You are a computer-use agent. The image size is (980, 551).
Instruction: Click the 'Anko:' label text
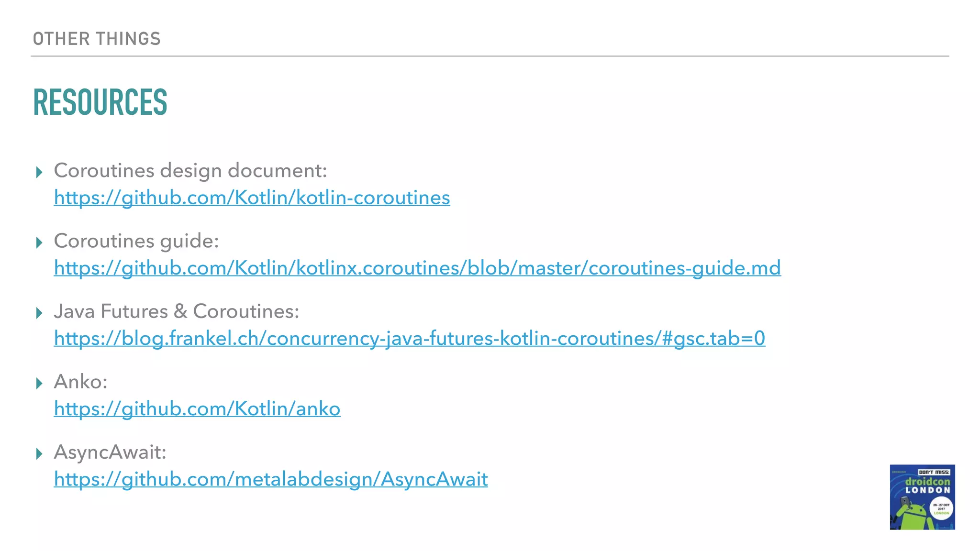(80, 382)
